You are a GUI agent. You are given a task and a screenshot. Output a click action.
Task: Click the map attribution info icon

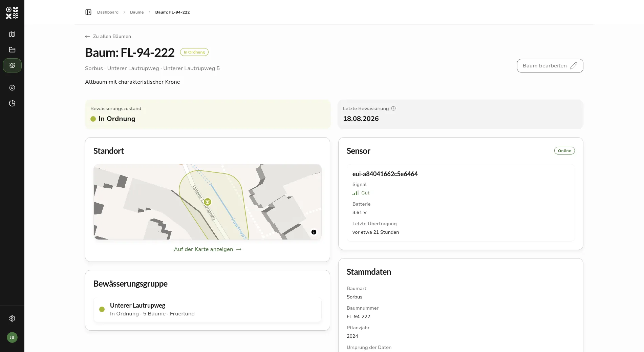pos(314,232)
